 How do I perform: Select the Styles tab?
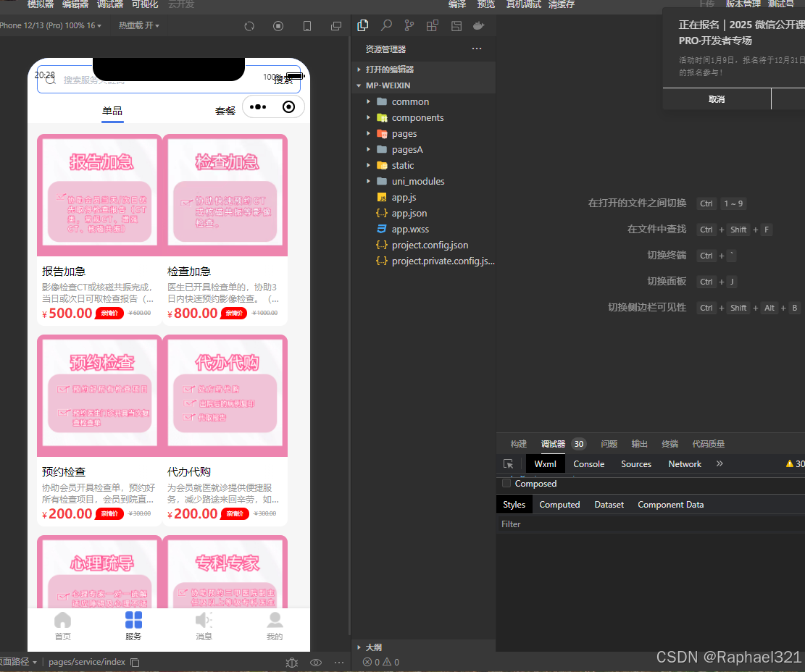pyautogui.click(x=514, y=505)
